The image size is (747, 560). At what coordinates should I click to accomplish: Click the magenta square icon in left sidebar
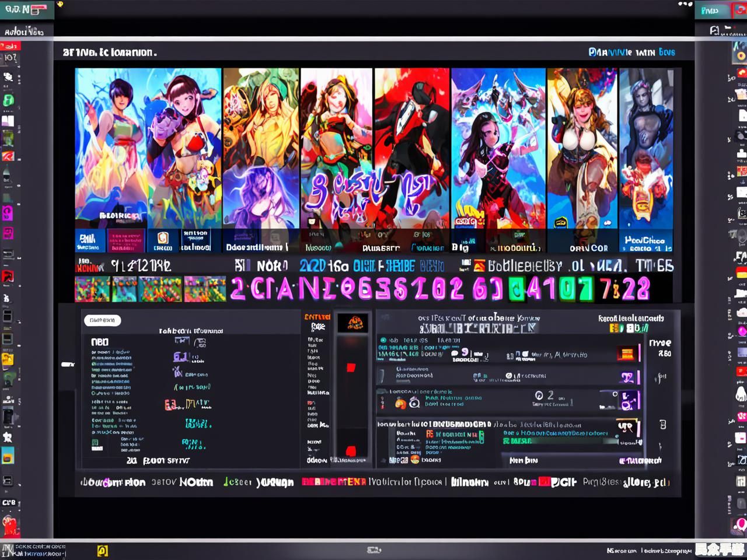8,213
